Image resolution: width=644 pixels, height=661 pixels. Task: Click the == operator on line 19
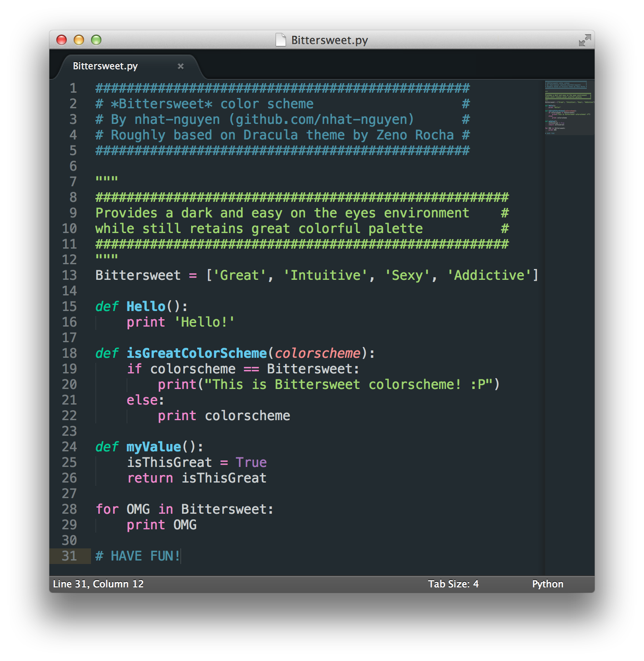(x=251, y=369)
